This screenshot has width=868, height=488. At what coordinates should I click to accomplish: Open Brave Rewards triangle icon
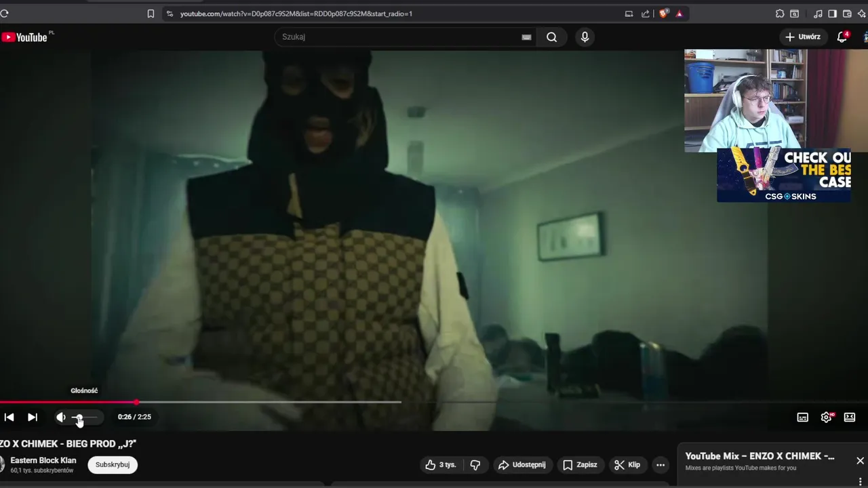[679, 14]
